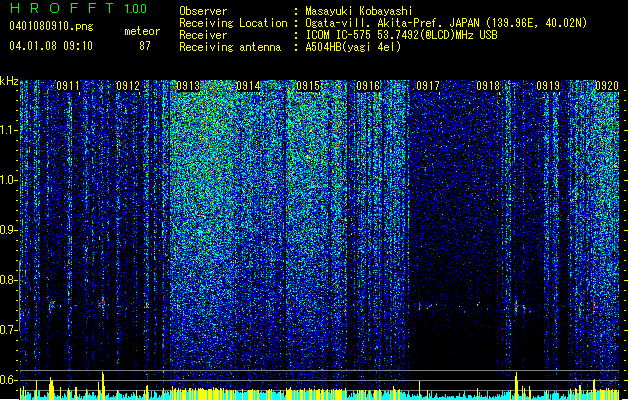Click observer name Masayuki Kobayashi
The width and height of the screenshot is (629, 400).
359,11
